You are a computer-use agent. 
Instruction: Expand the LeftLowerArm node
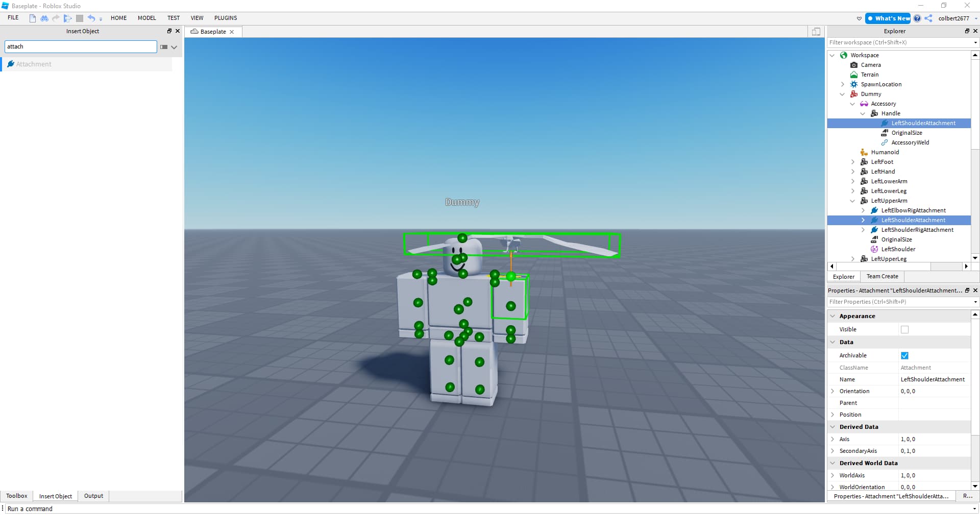pyautogui.click(x=853, y=181)
